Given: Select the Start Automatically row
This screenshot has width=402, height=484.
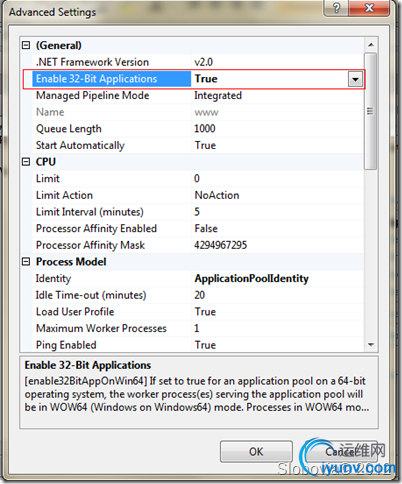Looking at the screenshot, I should click(x=197, y=145).
